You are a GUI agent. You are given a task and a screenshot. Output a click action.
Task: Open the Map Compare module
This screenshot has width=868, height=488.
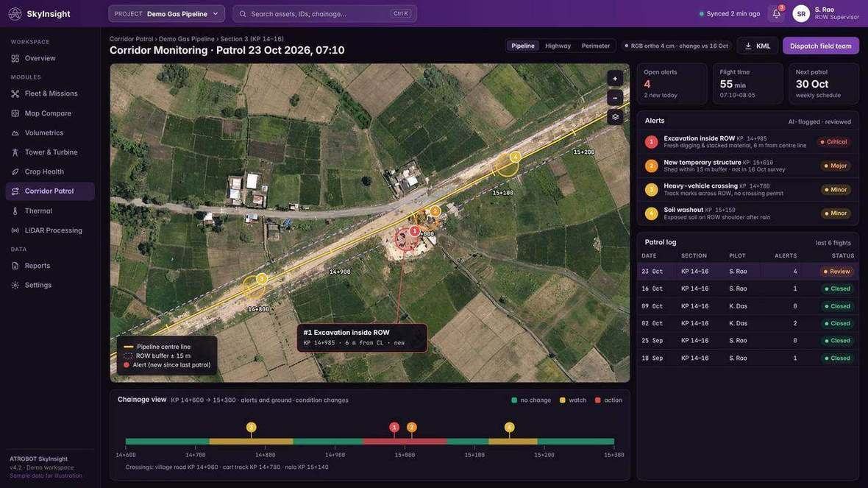pos(50,113)
